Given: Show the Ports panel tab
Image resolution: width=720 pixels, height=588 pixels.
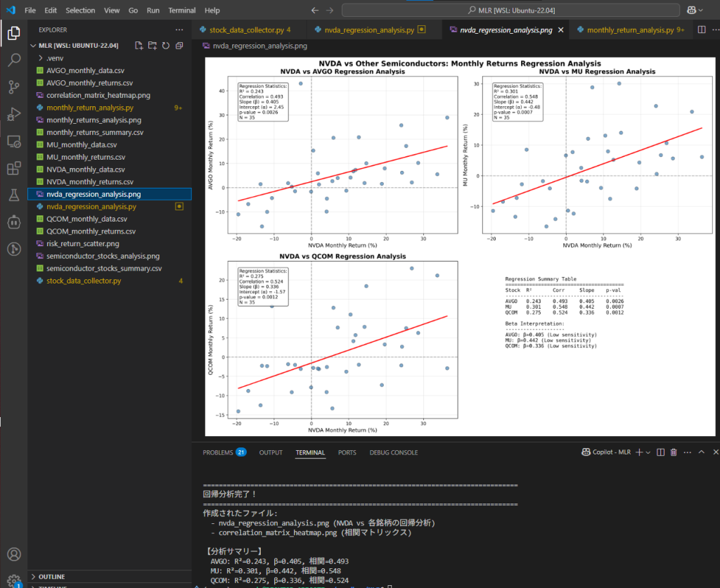Looking at the screenshot, I should point(347,452).
